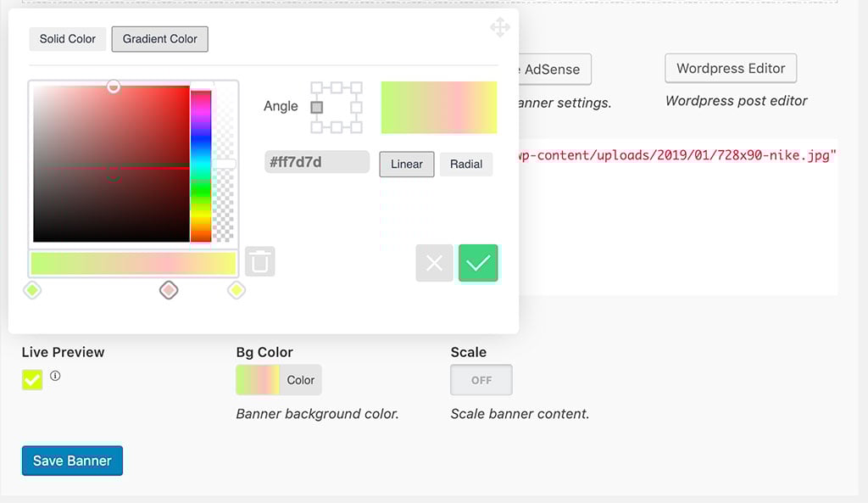Select the top-right angle direction box

356,87
